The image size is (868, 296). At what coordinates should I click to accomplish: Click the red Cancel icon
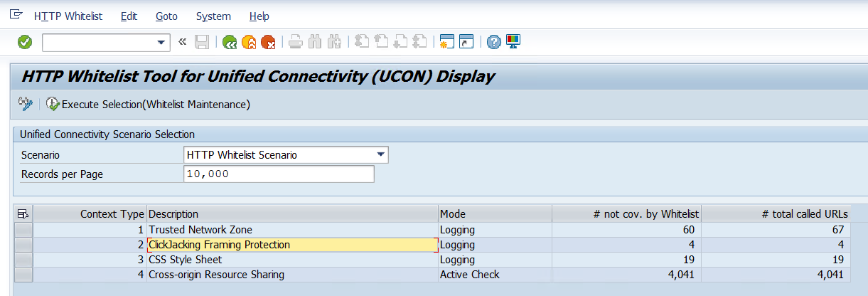click(x=268, y=43)
